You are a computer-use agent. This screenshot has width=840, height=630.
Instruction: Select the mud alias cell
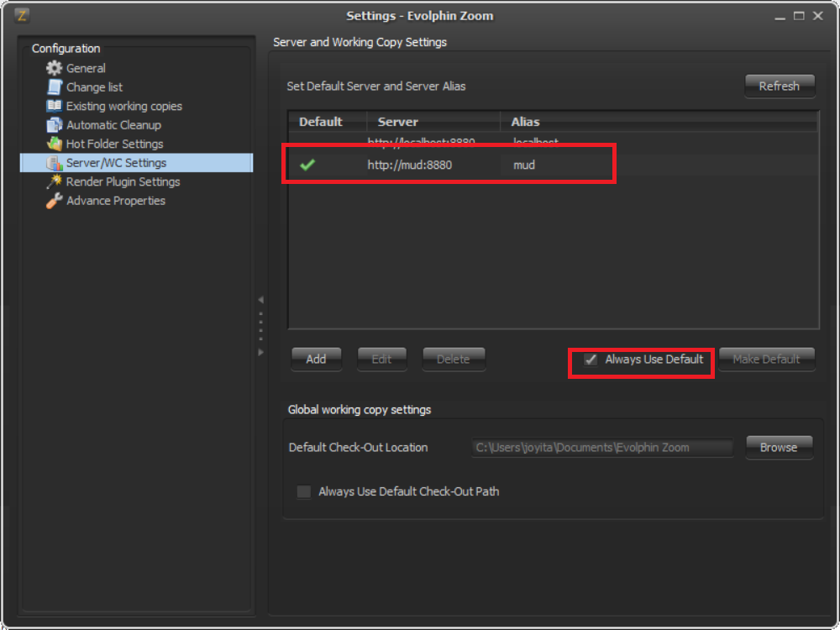tap(524, 165)
